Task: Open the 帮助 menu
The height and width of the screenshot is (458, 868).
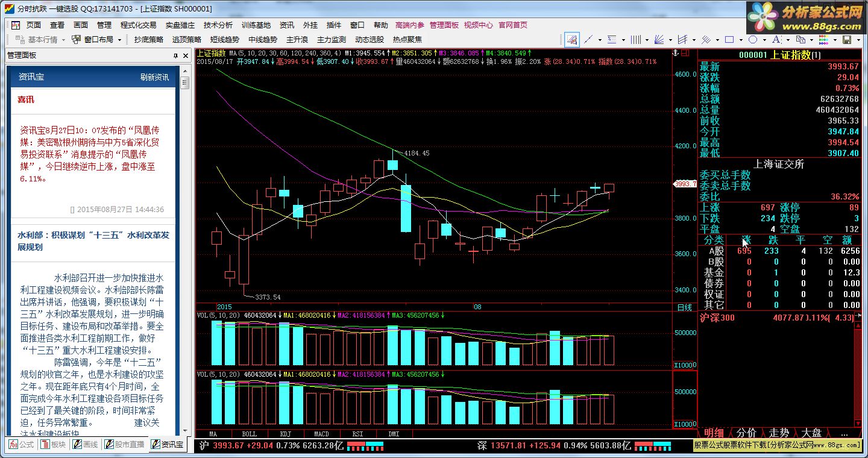Action: coord(381,25)
